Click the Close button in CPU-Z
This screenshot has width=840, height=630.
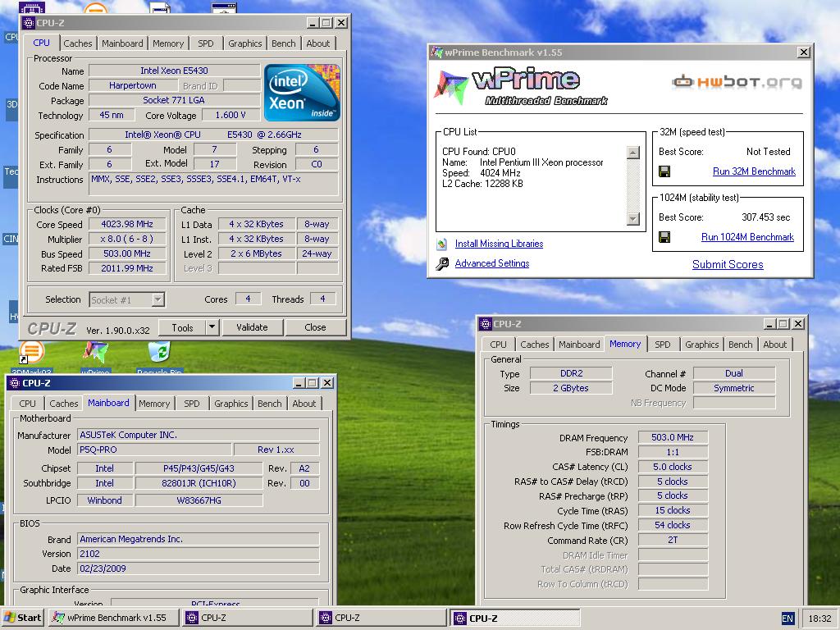click(x=315, y=327)
